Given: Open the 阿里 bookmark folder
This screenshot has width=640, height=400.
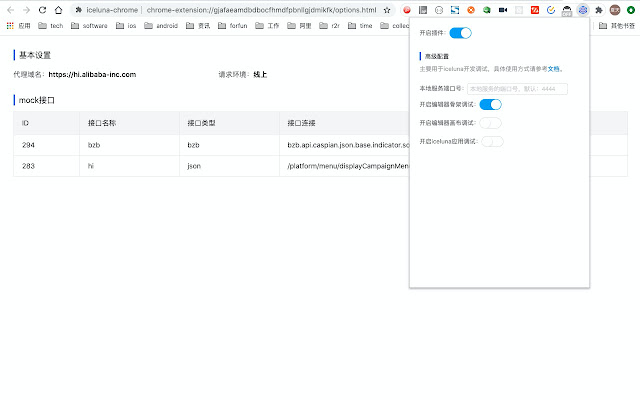Looking at the screenshot, I should click(x=299, y=26).
